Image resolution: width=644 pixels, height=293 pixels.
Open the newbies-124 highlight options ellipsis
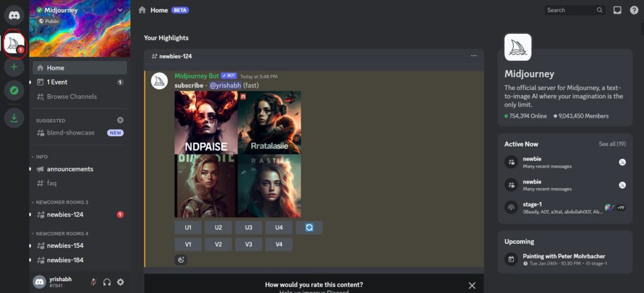point(474,56)
